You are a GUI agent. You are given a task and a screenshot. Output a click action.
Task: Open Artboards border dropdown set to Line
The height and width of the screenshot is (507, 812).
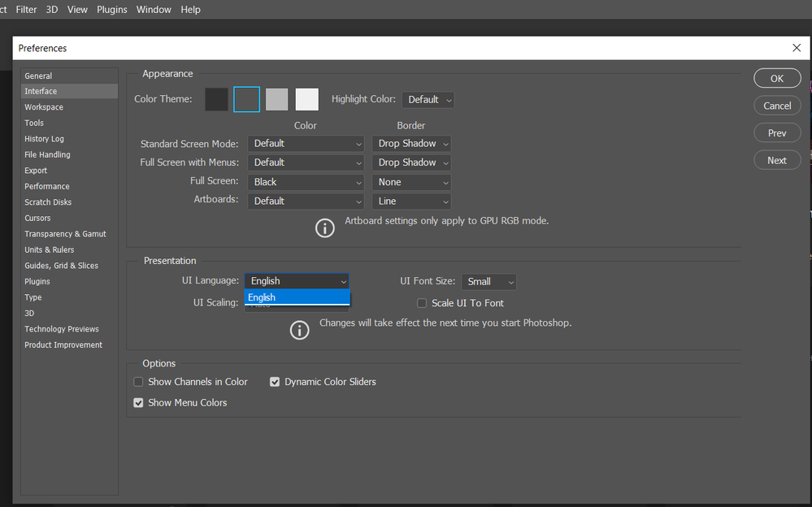[412, 201]
